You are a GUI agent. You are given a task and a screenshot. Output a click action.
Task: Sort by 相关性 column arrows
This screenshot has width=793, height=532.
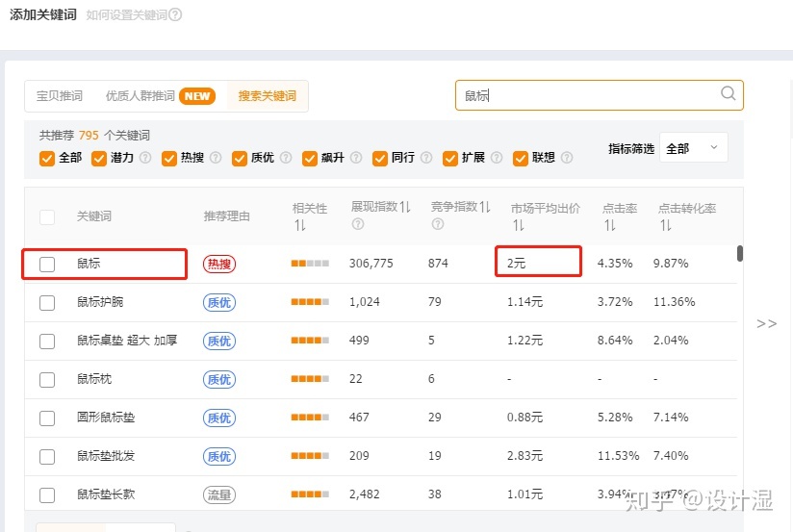tap(300, 225)
